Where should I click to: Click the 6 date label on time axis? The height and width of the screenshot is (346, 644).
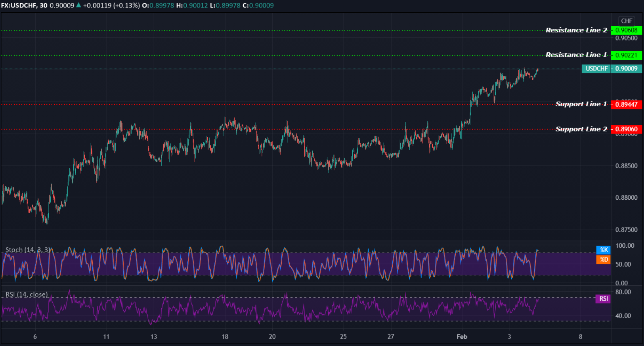[35, 336]
